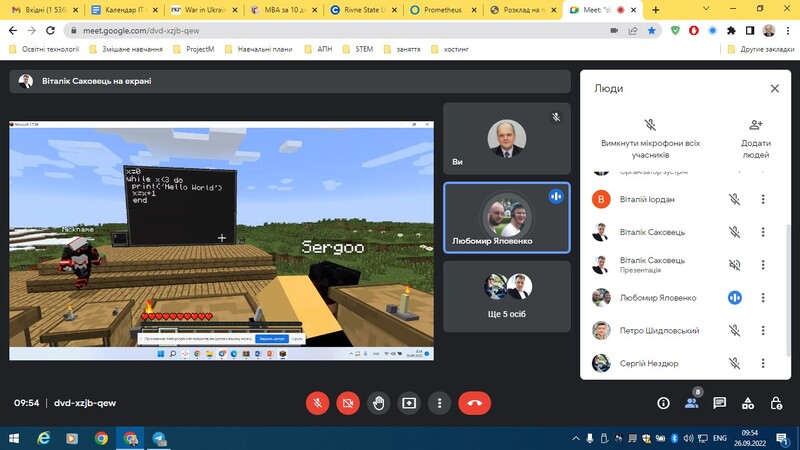Switch to Календар IT tab
Screen dimensions: 800x450
point(124,10)
